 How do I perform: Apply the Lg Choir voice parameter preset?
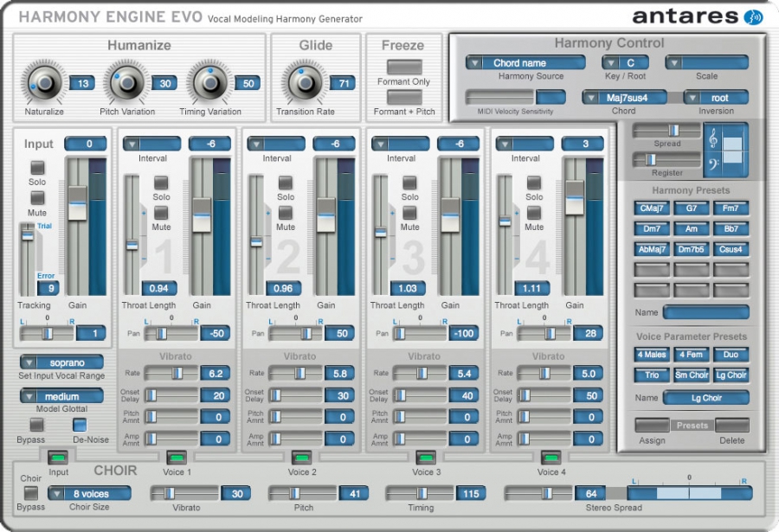click(731, 375)
